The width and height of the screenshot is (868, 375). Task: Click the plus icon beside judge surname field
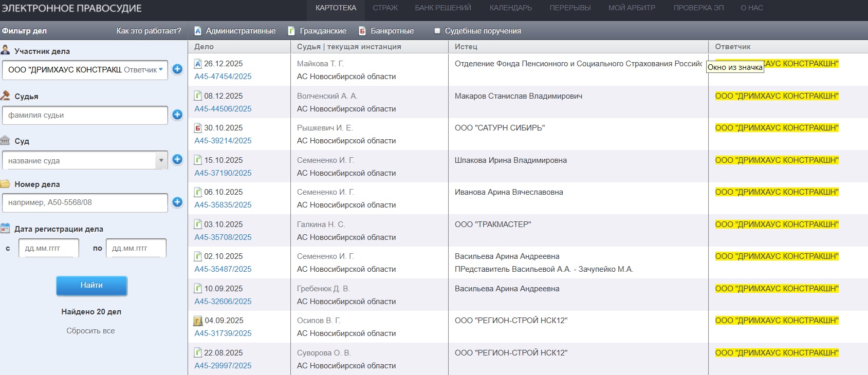177,115
